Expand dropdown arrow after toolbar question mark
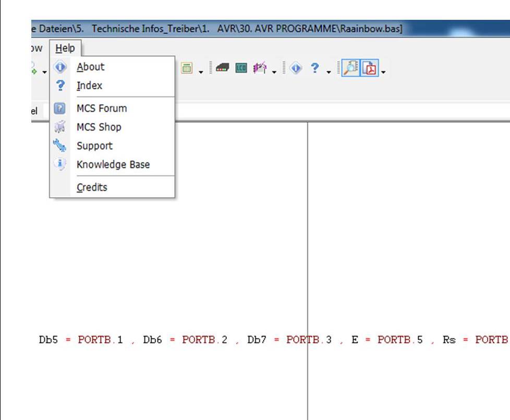The width and height of the screenshot is (510, 420). 329,71
